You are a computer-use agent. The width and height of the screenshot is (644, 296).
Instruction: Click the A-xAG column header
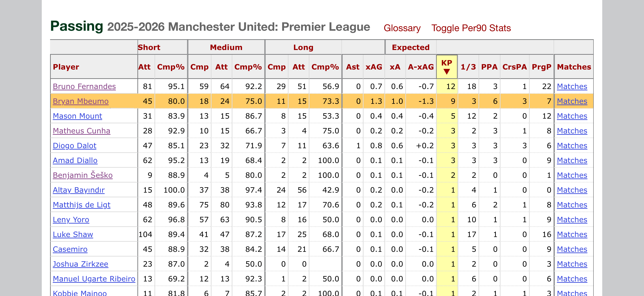click(421, 67)
